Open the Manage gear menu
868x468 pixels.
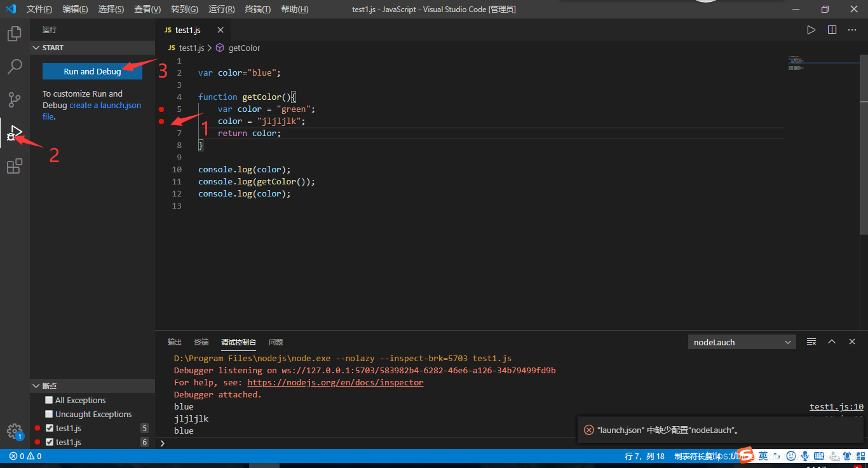15,432
